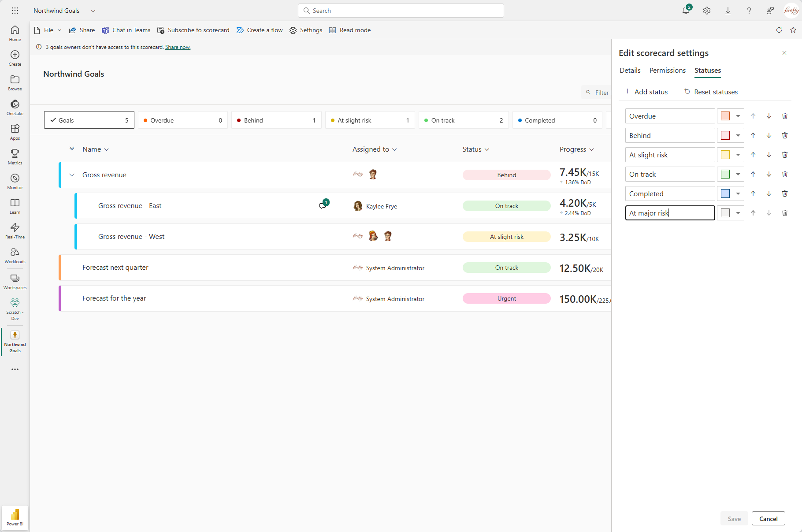Filter by On track status card
The image size is (802, 532).
point(464,120)
